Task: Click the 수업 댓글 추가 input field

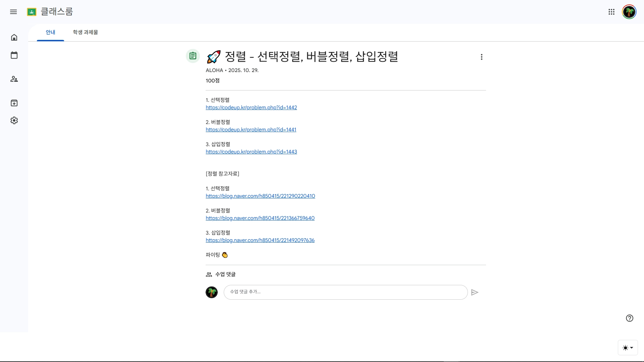Action: click(345, 292)
